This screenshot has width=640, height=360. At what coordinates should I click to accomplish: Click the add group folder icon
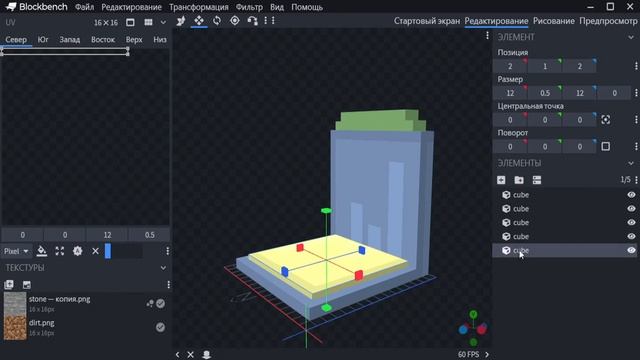click(x=519, y=180)
